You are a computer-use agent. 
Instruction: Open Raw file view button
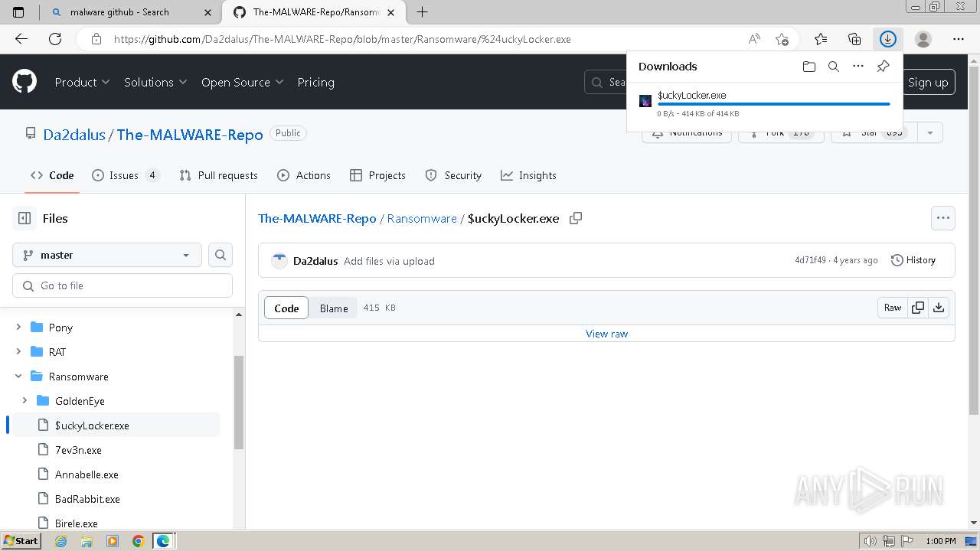point(893,308)
